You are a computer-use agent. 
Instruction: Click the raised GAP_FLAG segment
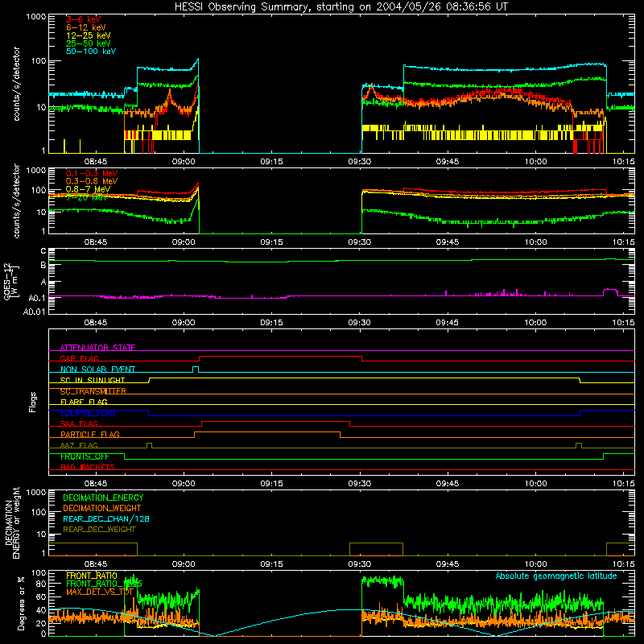(x=280, y=357)
